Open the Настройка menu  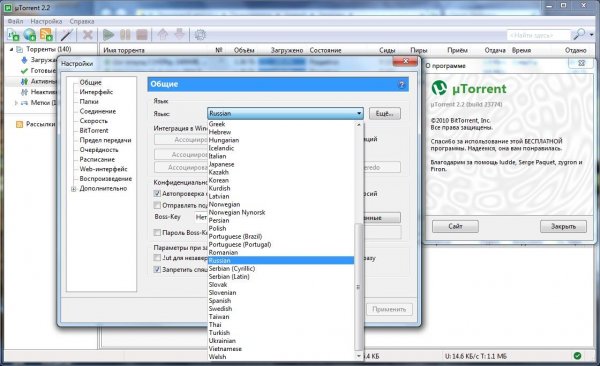tap(46, 21)
